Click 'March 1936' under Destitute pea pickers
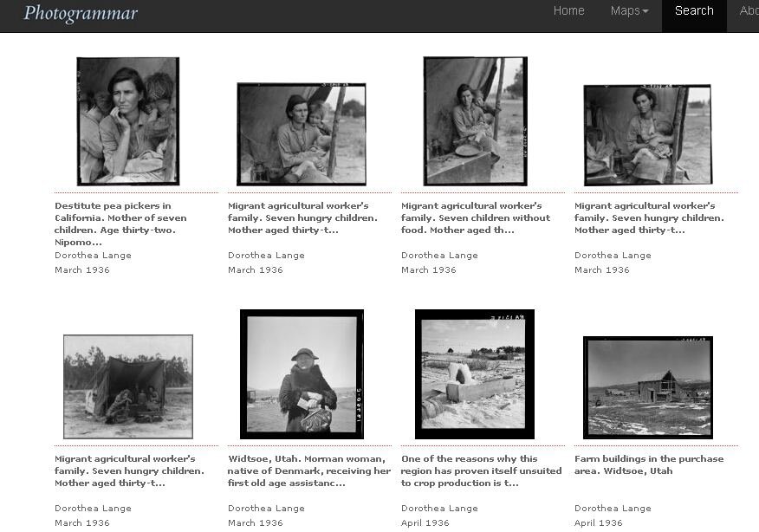 pos(82,269)
